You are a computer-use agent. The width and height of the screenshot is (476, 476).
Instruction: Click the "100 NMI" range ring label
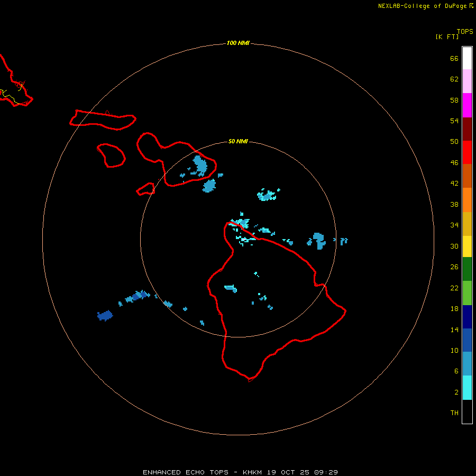pos(238,43)
